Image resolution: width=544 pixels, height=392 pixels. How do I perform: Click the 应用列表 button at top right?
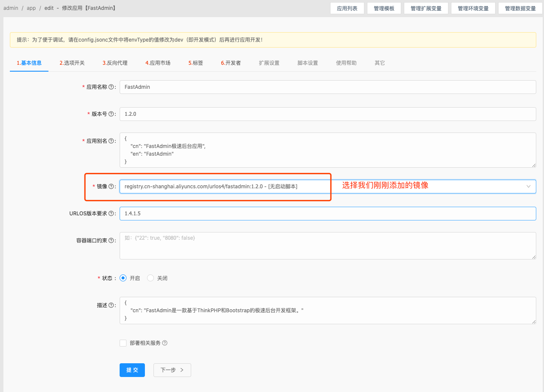pos(347,8)
